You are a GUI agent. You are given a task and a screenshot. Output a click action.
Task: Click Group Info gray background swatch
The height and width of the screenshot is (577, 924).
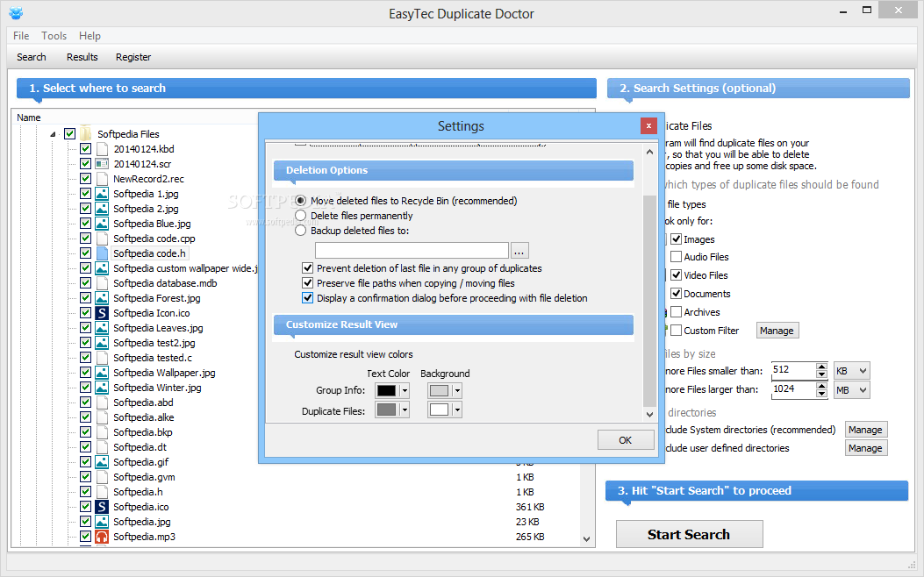[439, 390]
